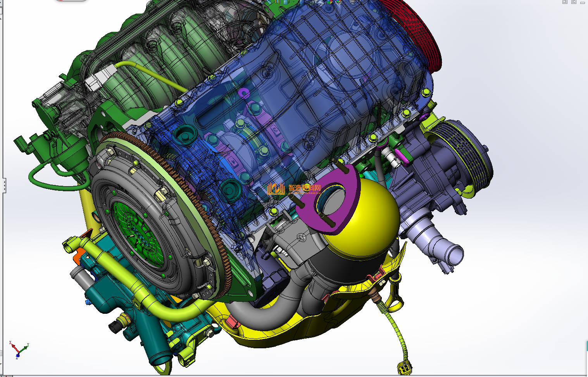Click the red X axis of coordinate triad

[x=13, y=346]
